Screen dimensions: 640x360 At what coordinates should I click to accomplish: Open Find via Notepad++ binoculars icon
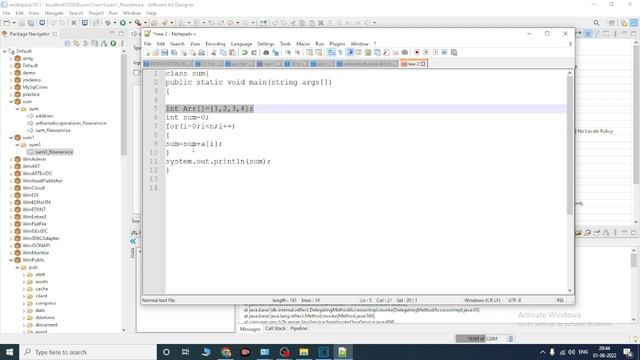[x=266, y=52]
